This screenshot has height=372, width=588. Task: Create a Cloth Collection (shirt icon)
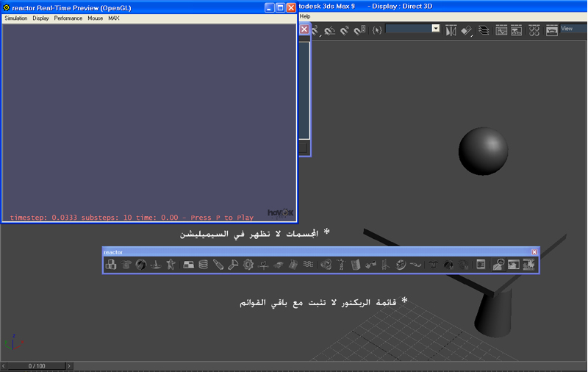coord(126,265)
